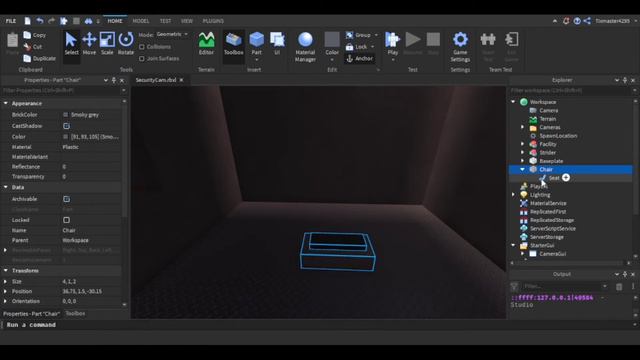Click the Material value Plastic
This screenshot has height=360, width=640.
71,147
